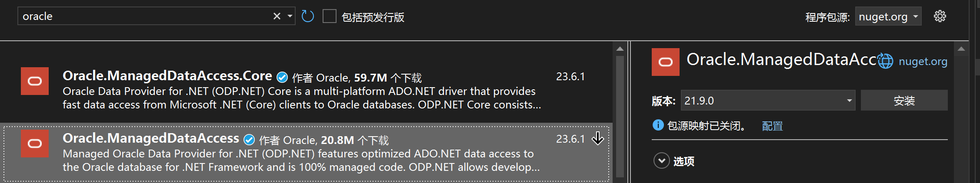Click the download arrow for Oracle.ManagedDataAccess
The width and height of the screenshot is (980, 183).
[598, 139]
